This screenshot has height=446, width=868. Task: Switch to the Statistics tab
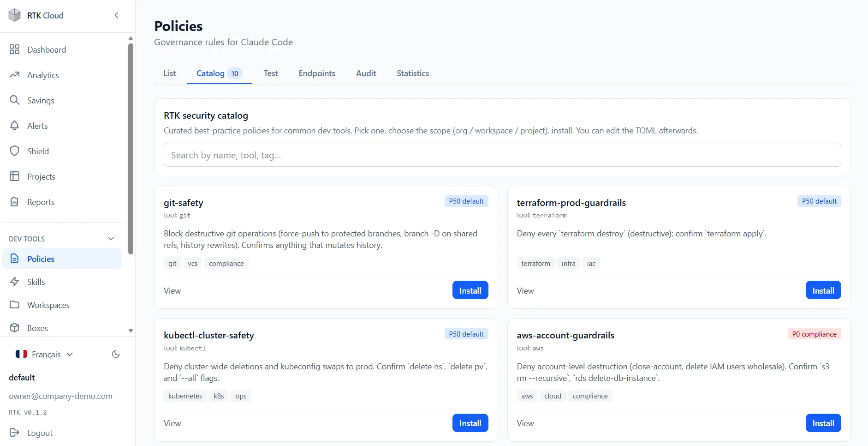click(x=413, y=73)
